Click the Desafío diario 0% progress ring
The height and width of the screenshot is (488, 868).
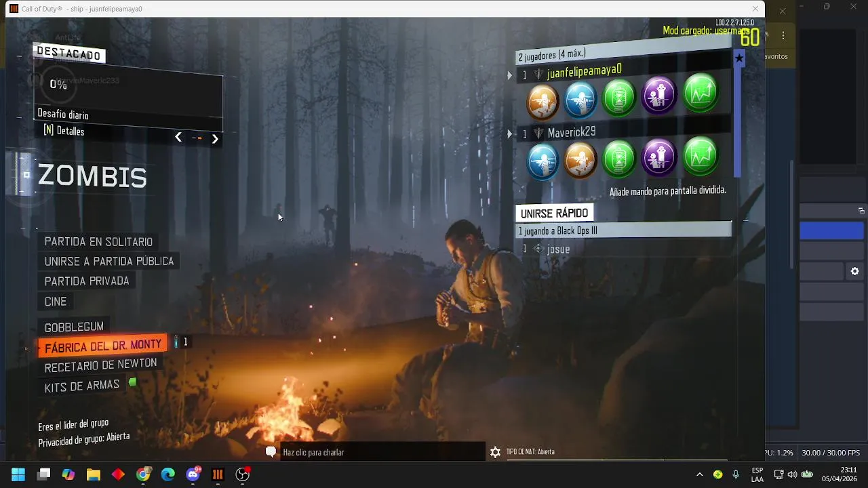58,84
